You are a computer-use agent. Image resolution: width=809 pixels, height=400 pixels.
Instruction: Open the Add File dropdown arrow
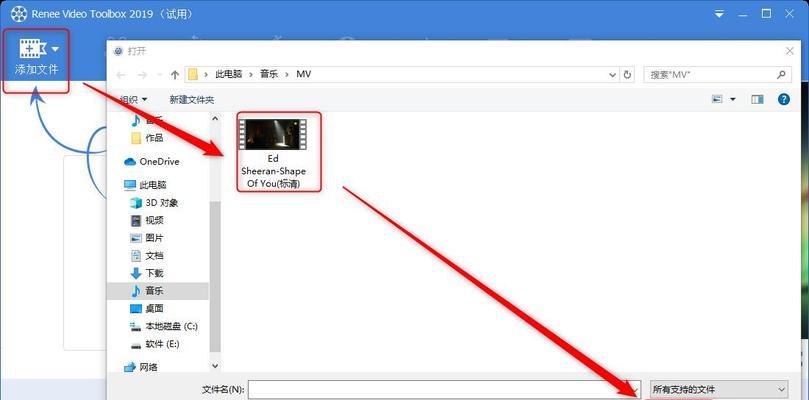(x=55, y=49)
